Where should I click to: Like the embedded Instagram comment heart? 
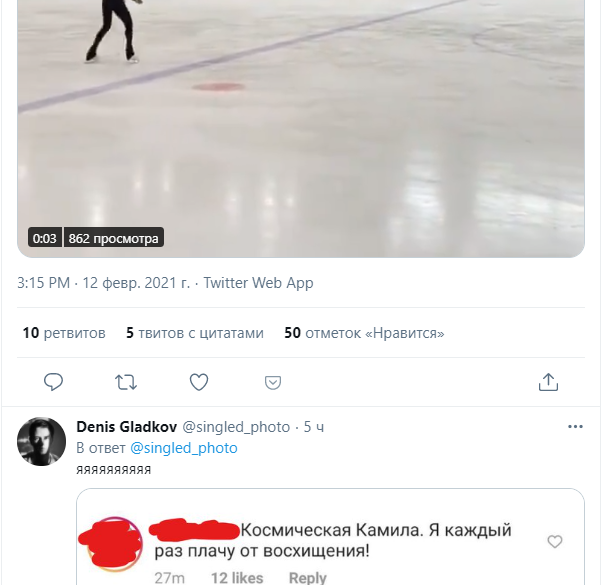tap(555, 541)
